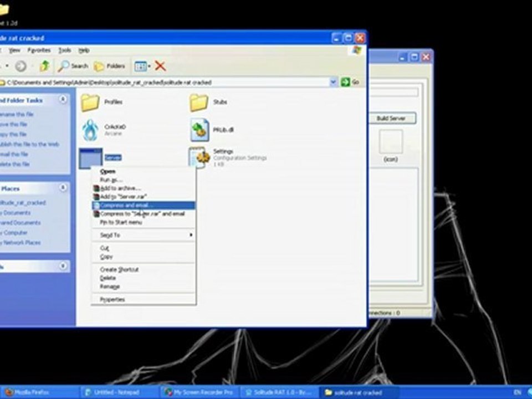Choose Run as... in context menu
532x399 pixels.
[x=144, y=180]
